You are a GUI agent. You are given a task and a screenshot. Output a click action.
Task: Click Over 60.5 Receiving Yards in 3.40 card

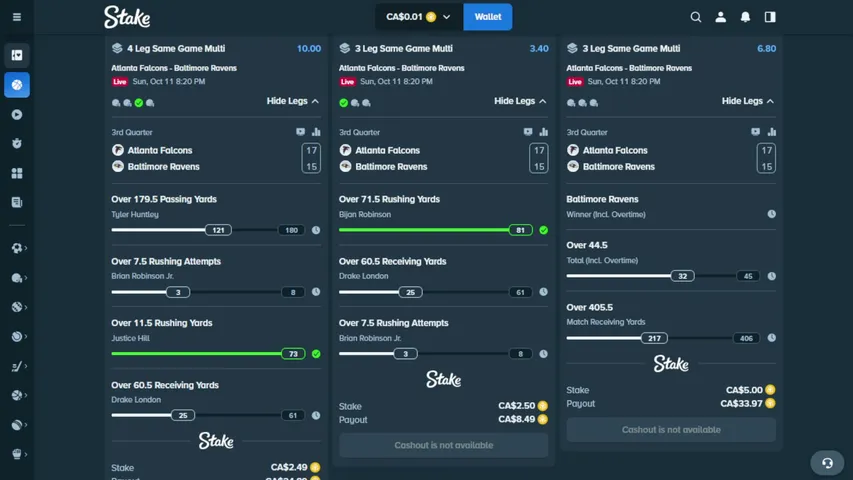[392, 261]
